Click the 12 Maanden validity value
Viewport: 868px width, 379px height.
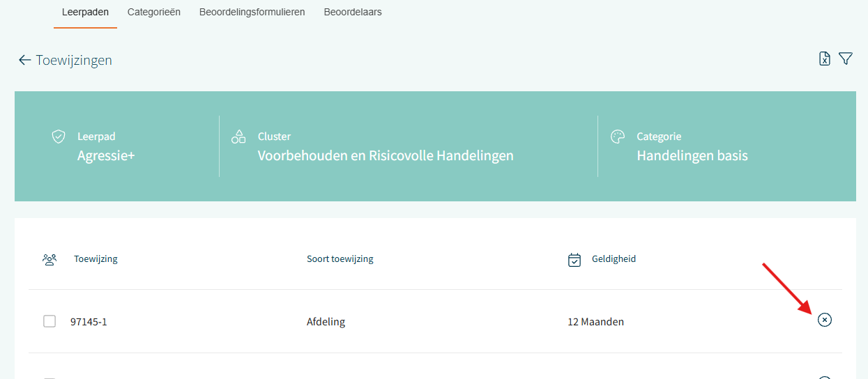pyautogui.click(x=596, y=322)
